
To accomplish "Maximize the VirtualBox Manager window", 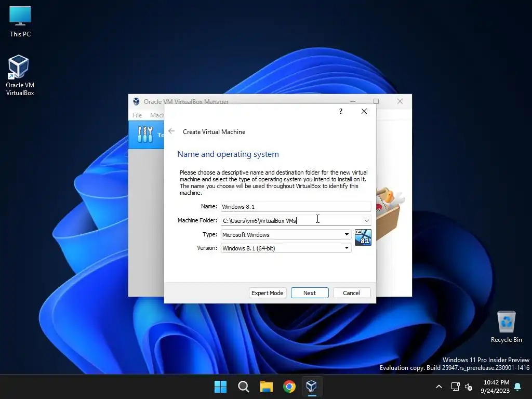I will pos(376,101).
